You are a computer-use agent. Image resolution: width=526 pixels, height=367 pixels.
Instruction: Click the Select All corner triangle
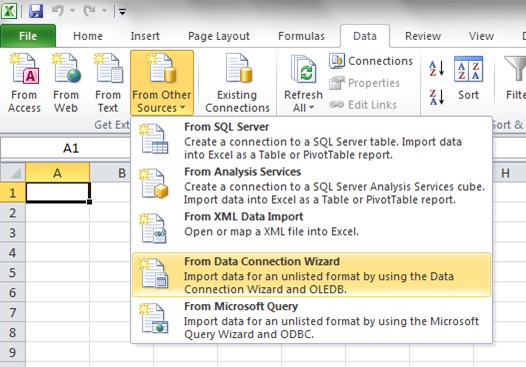(x=13, y=173)
